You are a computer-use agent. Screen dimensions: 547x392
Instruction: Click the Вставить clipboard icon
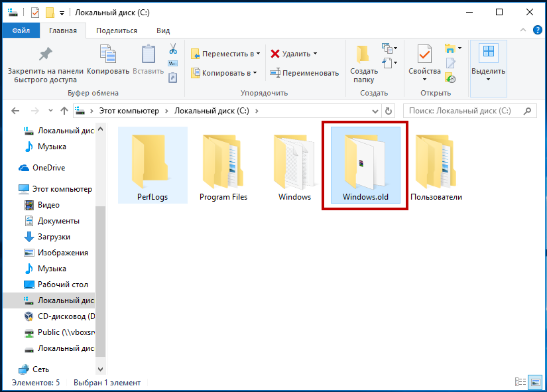coord(149,54)
